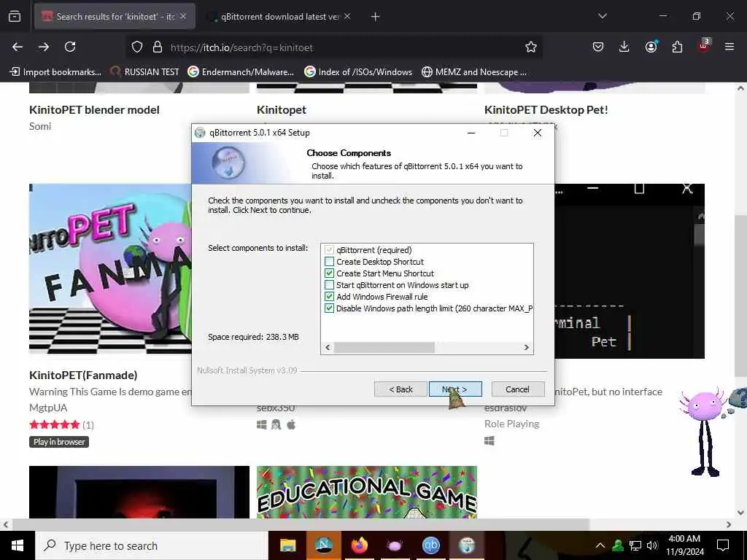Open Kinitopet game title link

tap(282, 109)
